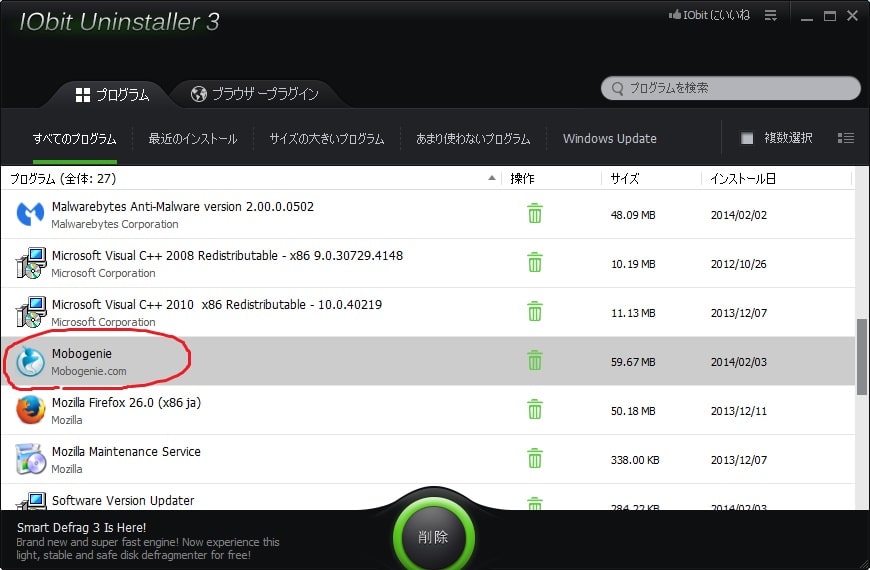Switch the list view mode icon
This screenshot has width=870, height=570.
[846, 138]
